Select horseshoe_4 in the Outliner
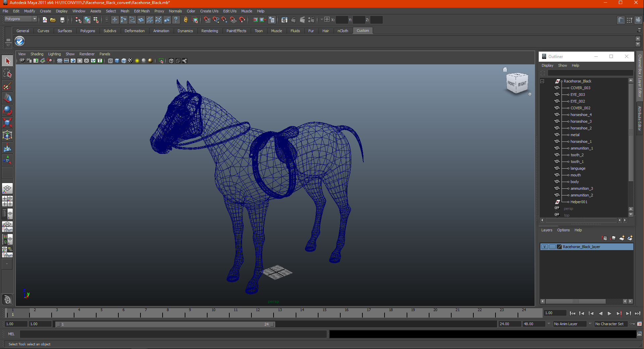Viewport: 644px width, 349px height. 581,115
